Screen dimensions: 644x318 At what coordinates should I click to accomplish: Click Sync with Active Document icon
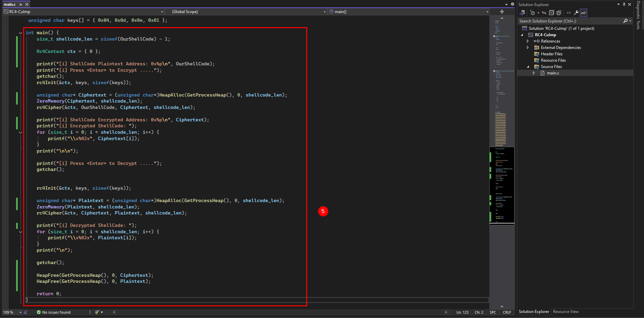[544, 13]
